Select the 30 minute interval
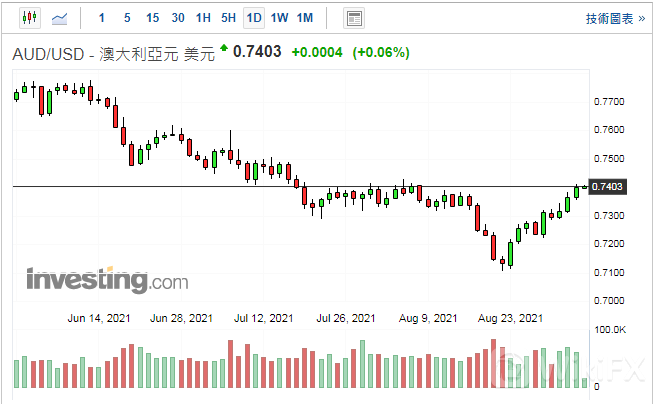Screen dimensions: 656x404 (x=177, y=18)
